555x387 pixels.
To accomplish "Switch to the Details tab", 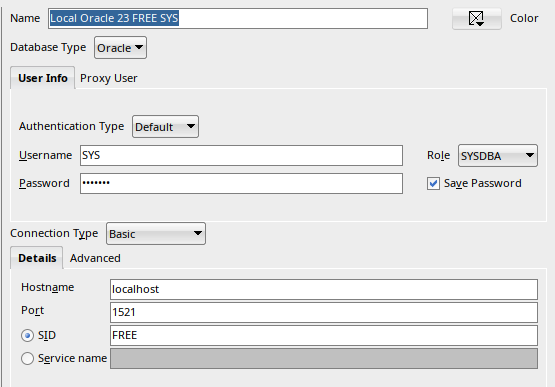I will point(37,258).
